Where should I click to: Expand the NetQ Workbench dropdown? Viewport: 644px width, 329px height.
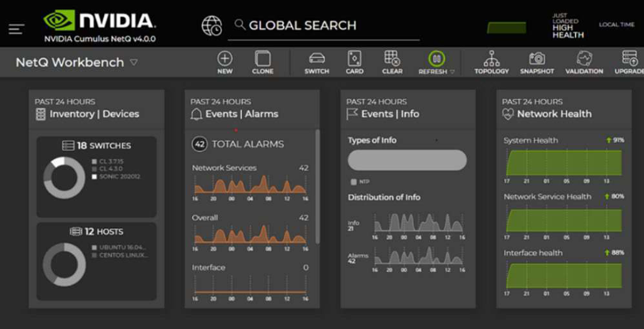(x=134, y=62)
